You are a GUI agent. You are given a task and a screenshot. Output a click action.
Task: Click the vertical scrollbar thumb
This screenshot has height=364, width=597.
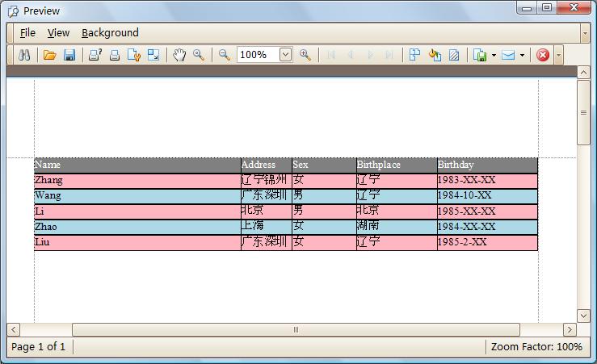click(583, 112)
